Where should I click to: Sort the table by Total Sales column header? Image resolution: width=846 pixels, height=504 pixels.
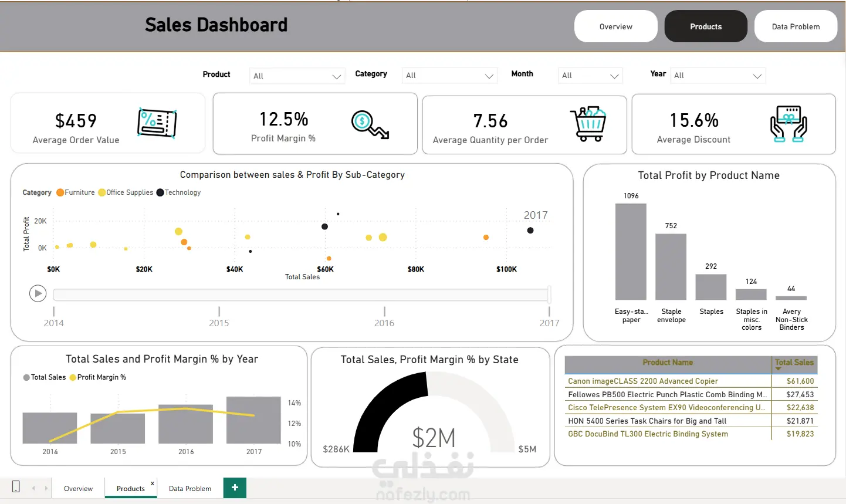[794, 363]
